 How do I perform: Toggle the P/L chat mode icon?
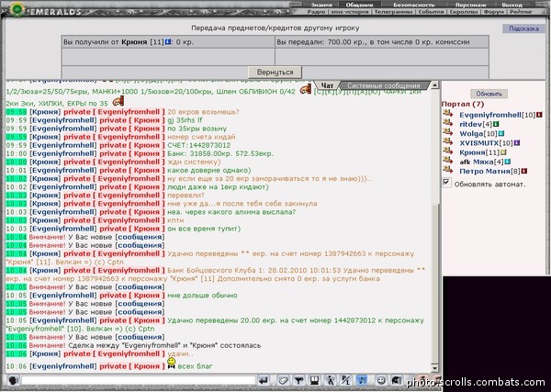[346, 380]
